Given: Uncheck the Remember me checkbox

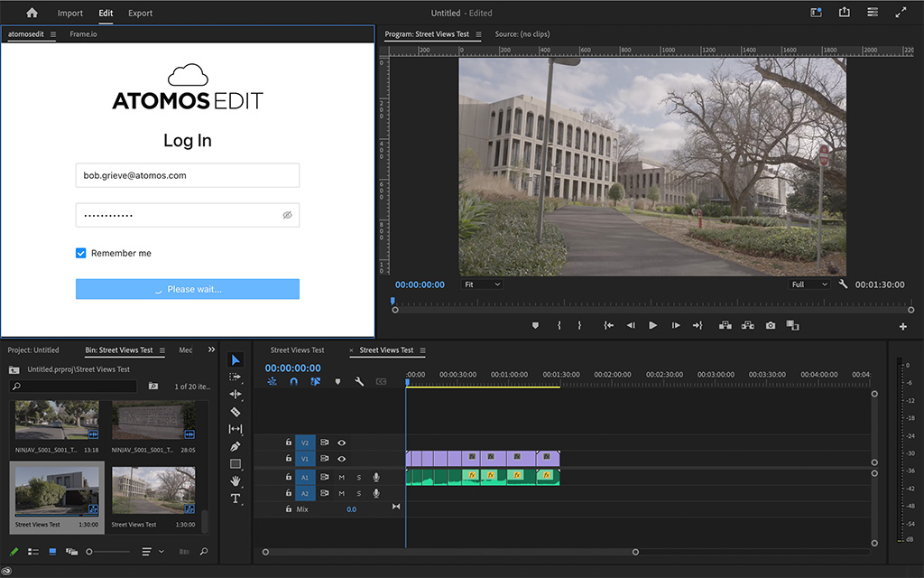Looking at the screenshot, I should click(80, 253).
